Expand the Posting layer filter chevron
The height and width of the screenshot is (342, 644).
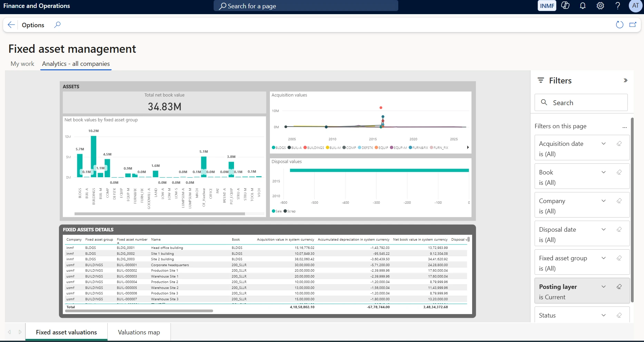pyautogui.click(x=604, y=286)
